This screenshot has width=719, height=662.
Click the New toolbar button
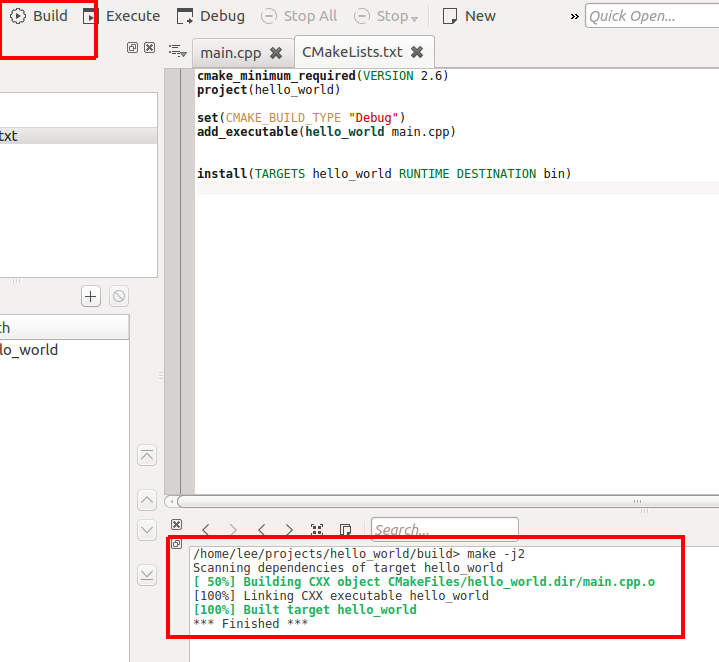tap(469, 16)
